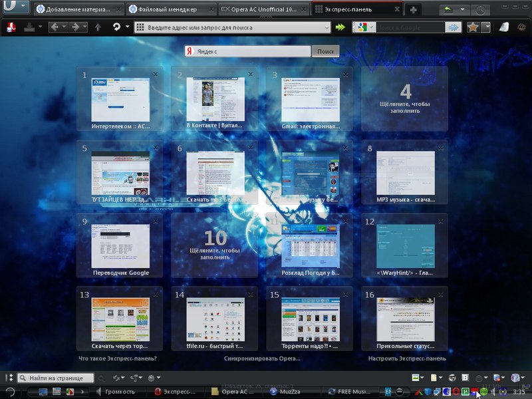Open the image display mode dropdown arrow
This screenshot has height=399, width=532.
[422, 377]
